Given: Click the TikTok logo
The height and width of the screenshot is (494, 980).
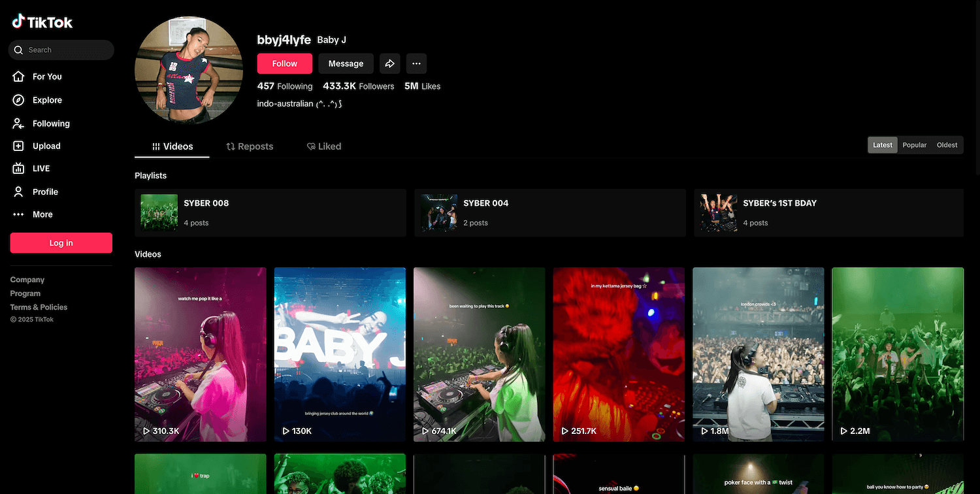Looking at the screenshot, I should coord(42,22).
